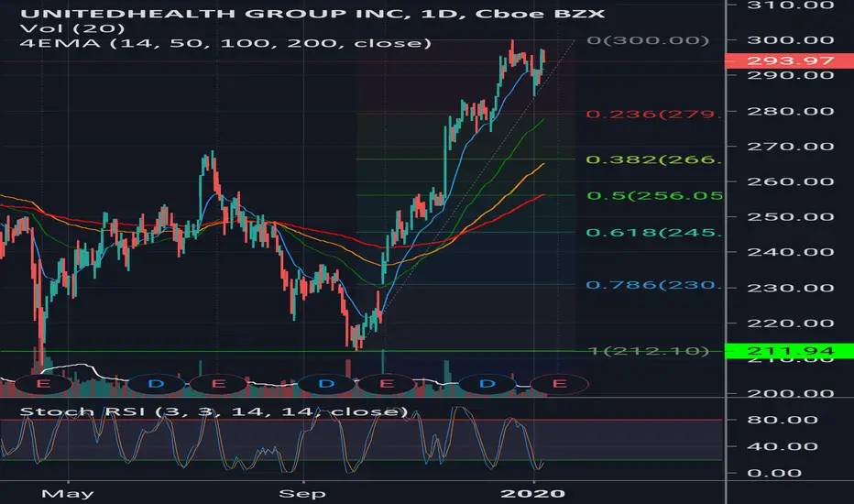
Task: Click the red 293.97 current price tag
Action: point(789,61)
